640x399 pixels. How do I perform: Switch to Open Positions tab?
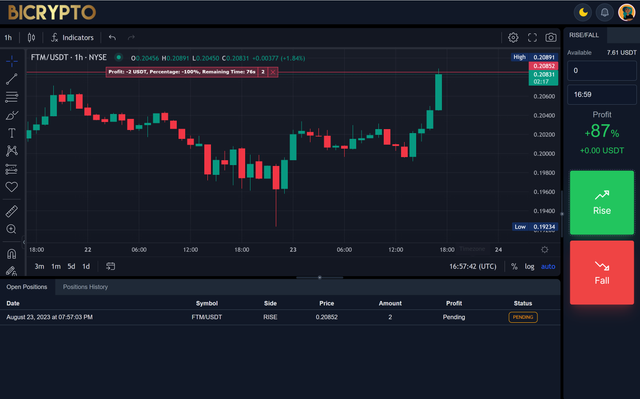[x=27, y=287]
